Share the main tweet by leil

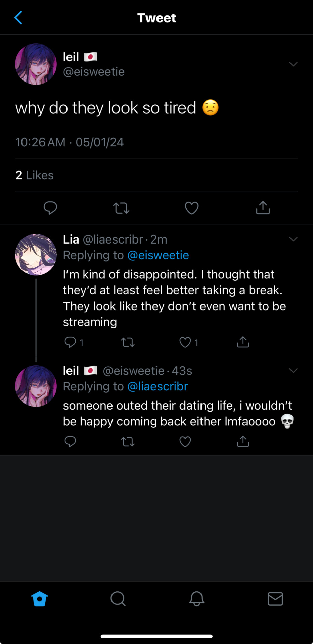pos(263,208)
